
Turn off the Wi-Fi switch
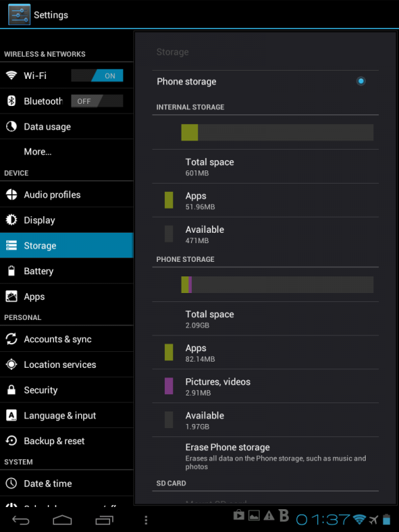click(x=97, y=76)
